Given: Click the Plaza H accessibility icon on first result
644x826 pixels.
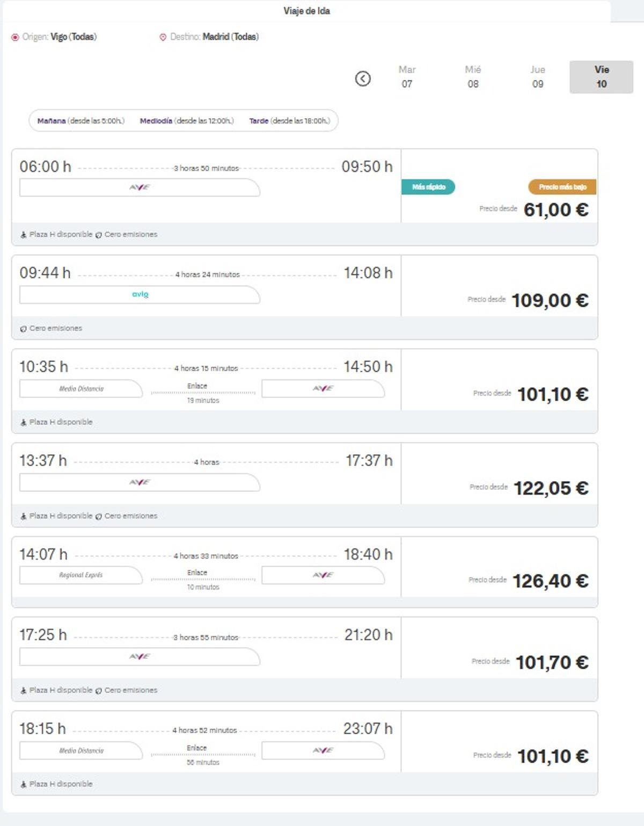Looking at the screenshot, I should pos(24,235).
